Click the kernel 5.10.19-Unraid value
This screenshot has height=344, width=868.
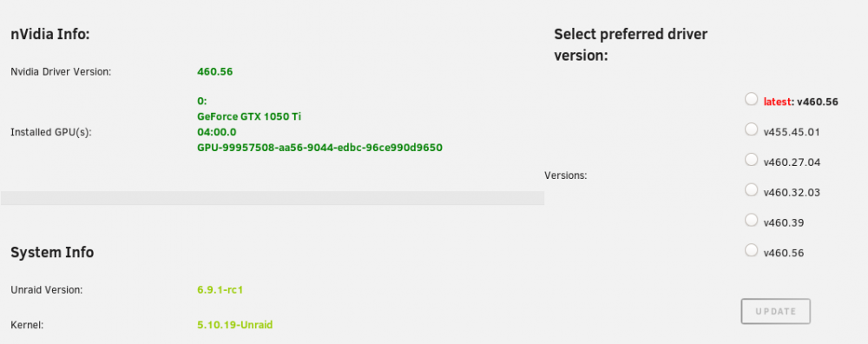pyautogui.click(x=234, y=325)
